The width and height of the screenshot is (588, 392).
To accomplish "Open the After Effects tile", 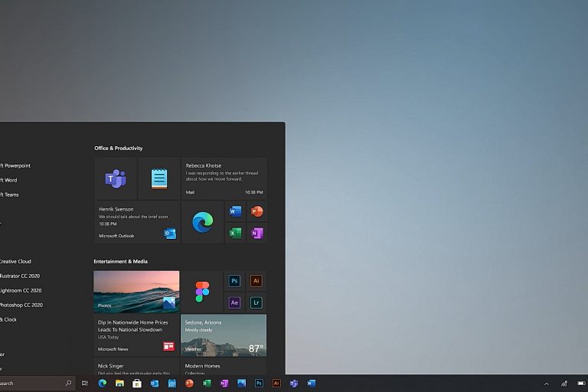I will click(x=234, y=302).
